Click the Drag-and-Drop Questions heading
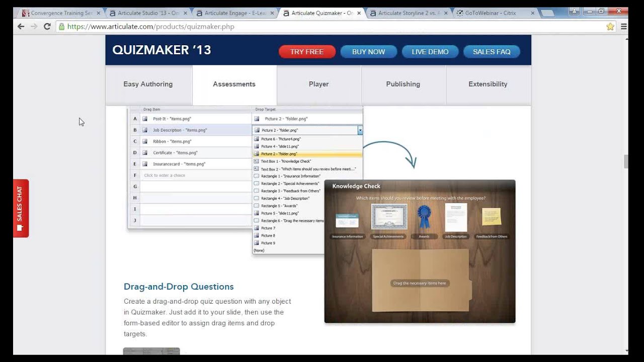This screenshot has height=362, width=644. tap(179, 287)
